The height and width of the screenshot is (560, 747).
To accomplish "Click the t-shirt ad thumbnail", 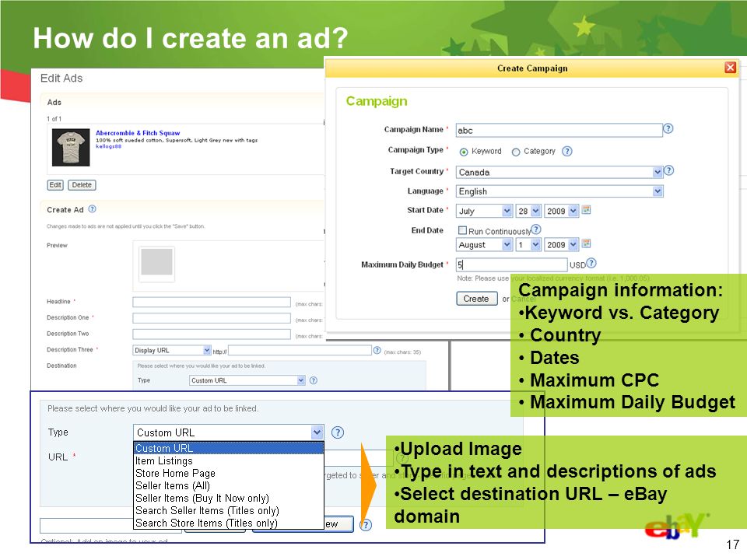I will (71, 147).
